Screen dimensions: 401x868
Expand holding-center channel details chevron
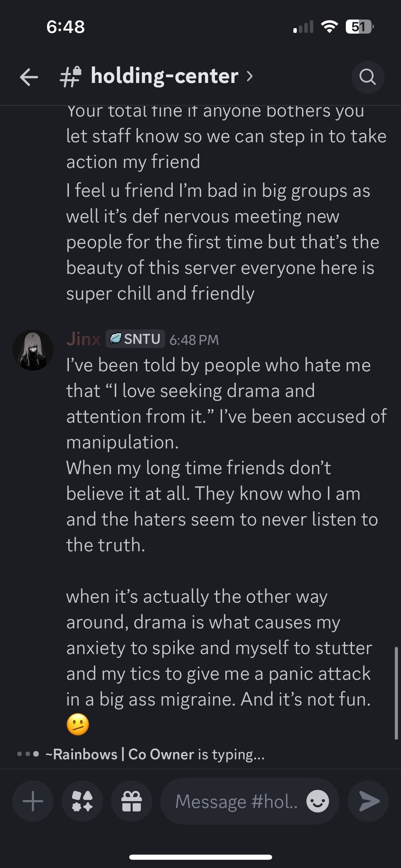click(x=250, y=76)
